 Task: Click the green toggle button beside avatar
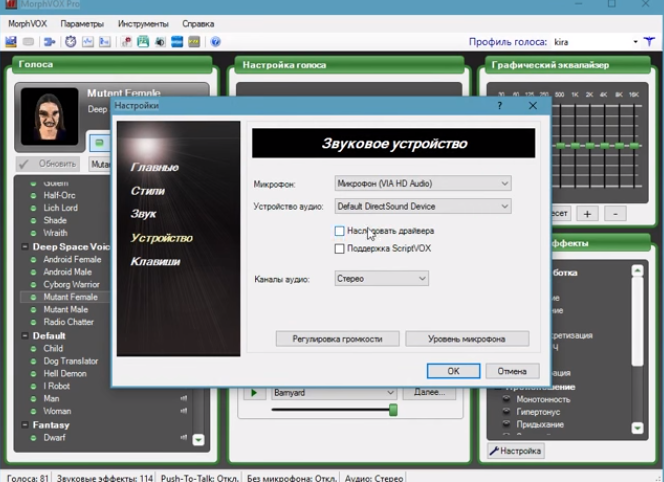pyautogui.click(x=99, y=143)
